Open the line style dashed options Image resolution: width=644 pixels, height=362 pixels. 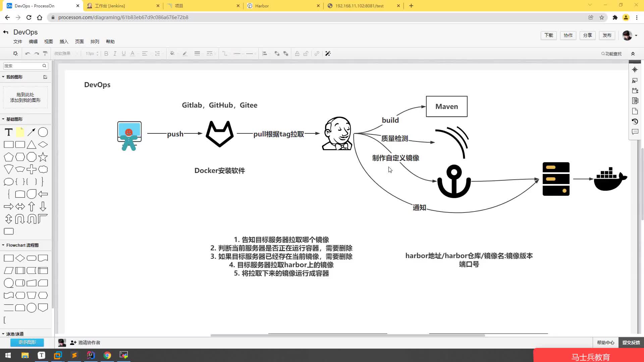click(210, 54)
